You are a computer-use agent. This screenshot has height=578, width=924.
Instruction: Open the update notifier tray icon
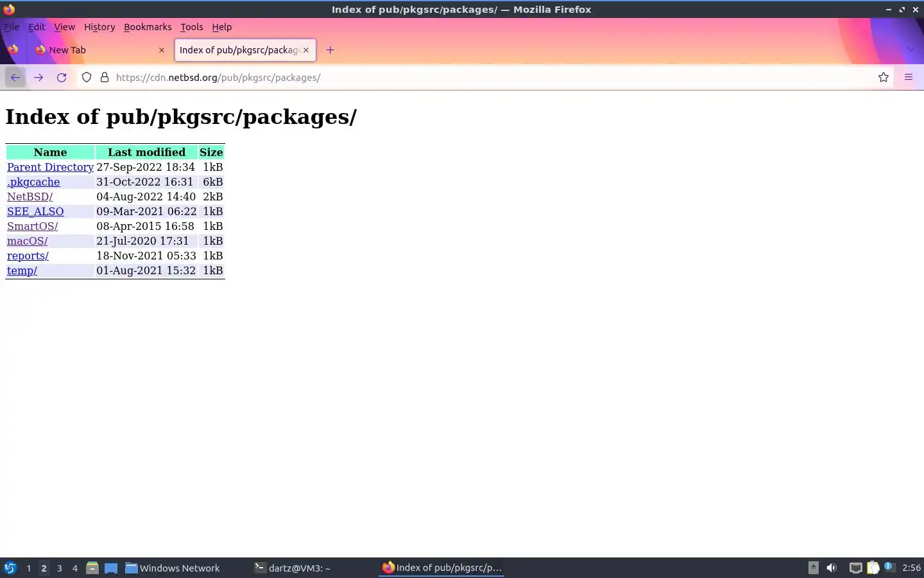click(889, 567)
